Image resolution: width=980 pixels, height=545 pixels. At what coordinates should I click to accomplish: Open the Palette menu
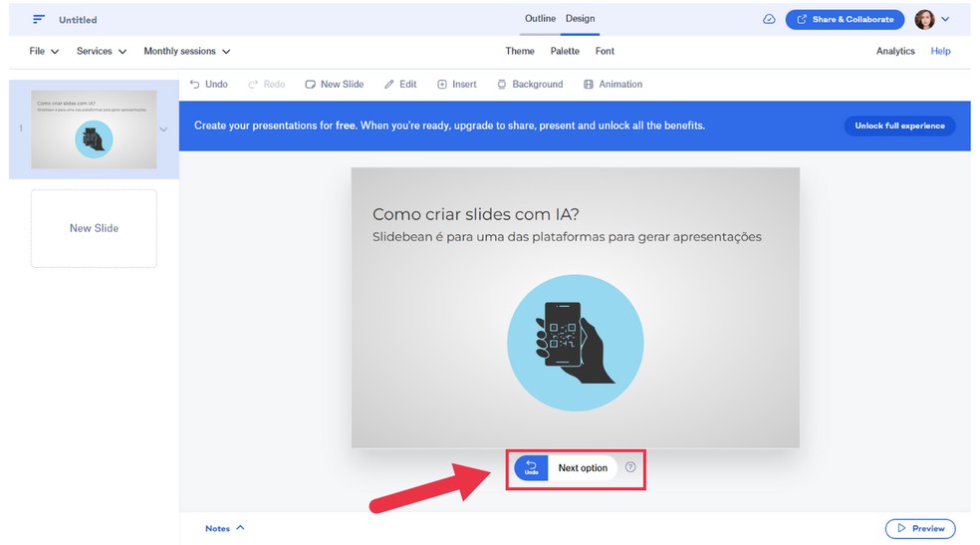tap(565, 51)
